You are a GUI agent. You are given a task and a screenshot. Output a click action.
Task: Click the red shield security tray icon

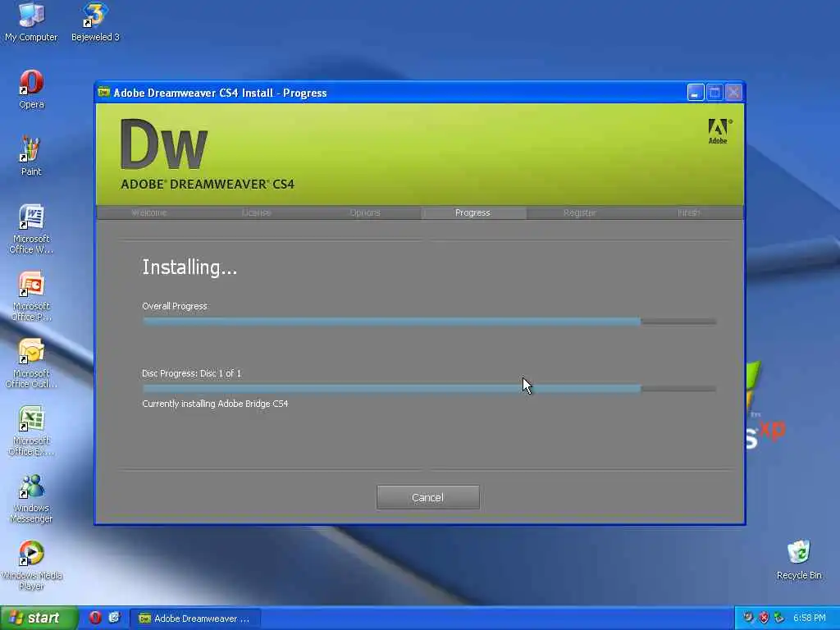pyautogui.click(x=764, y=619)
